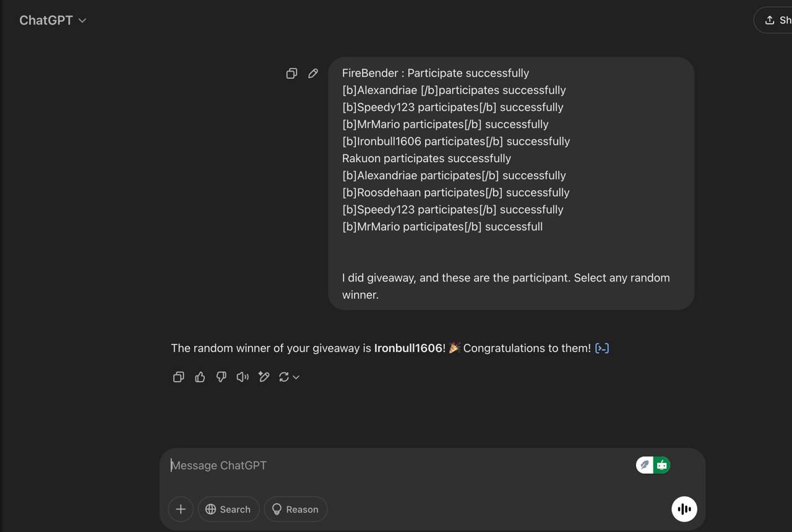The image size is (792, 532).
Task: Select the bold Ironbull1606 winner name
Action: [408, 348]
